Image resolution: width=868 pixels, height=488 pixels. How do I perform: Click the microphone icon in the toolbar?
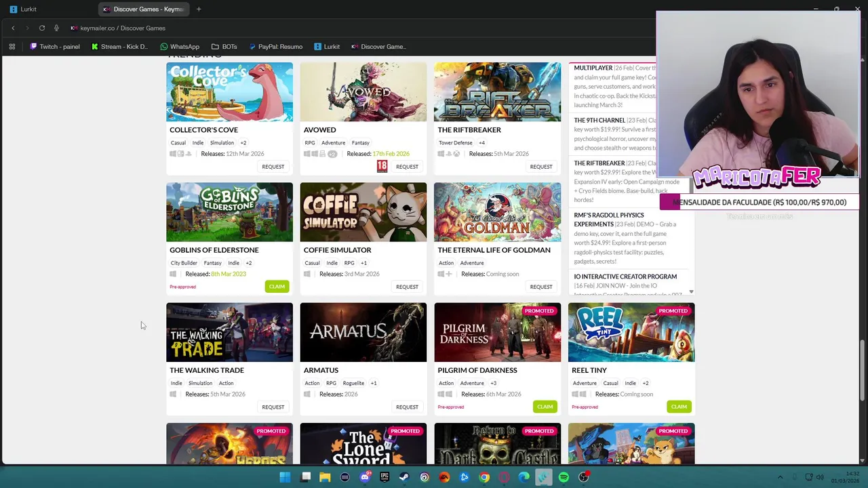pos(56,28)
